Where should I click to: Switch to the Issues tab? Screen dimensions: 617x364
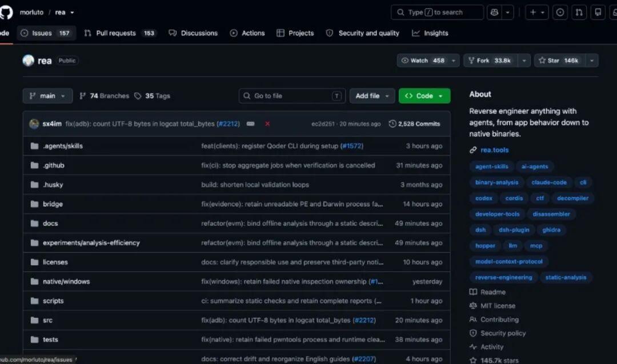pyautogui.click(x=46, y=33)
